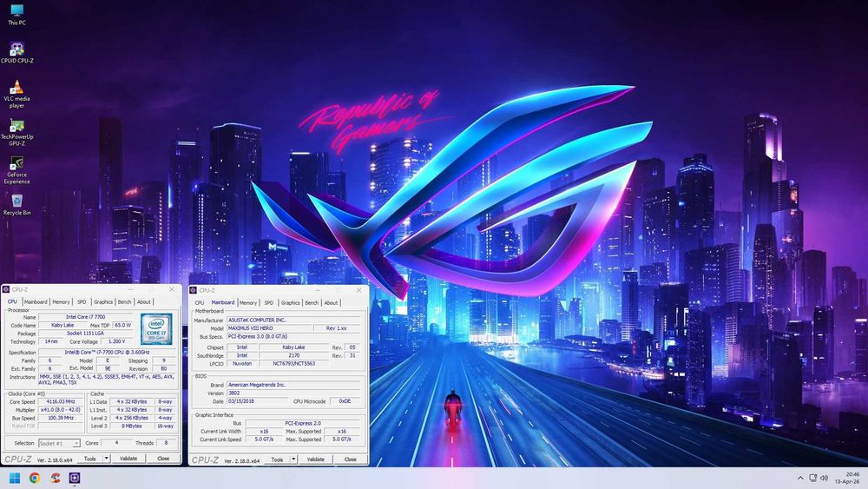Screen dimensions: 868x489
Task: Open Graphics tab in the CPU-Z mainboard window
Action: tap(290, 303)
